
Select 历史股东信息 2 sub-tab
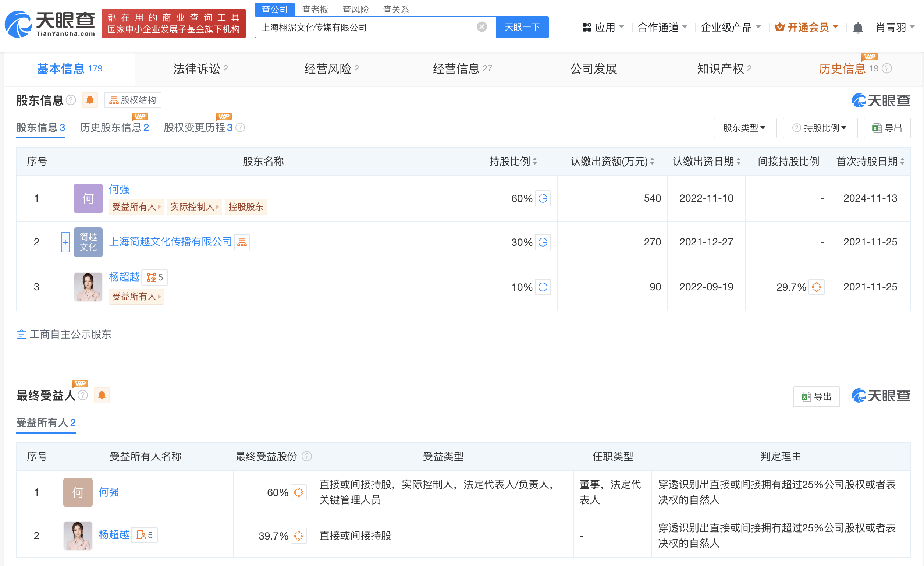pyautogui.click(x=114, y=128)
